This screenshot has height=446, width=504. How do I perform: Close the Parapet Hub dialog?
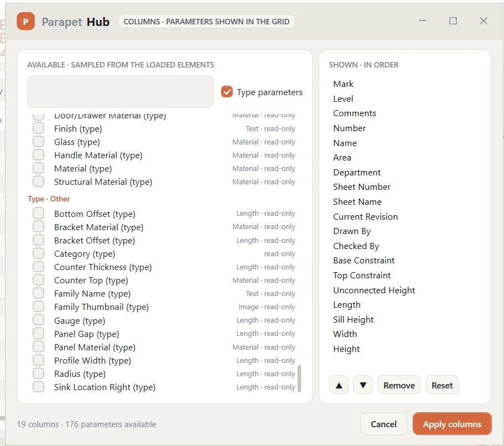pyautogui.click(x=483, y=21)
